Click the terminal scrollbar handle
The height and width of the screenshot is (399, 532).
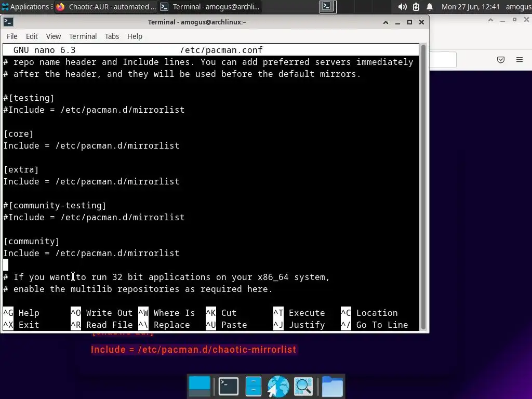coord(423,187)
